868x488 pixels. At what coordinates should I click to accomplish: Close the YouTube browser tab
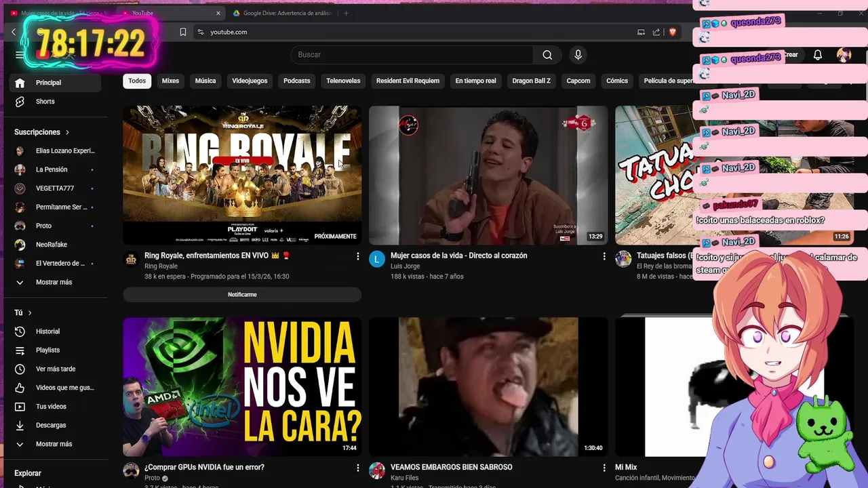tap(218, 13)
